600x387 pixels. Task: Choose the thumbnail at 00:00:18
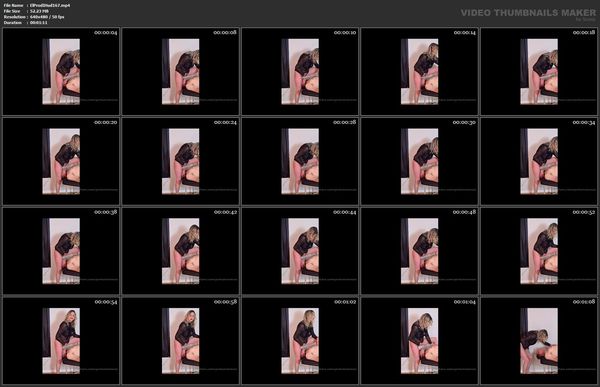point(539,71)
